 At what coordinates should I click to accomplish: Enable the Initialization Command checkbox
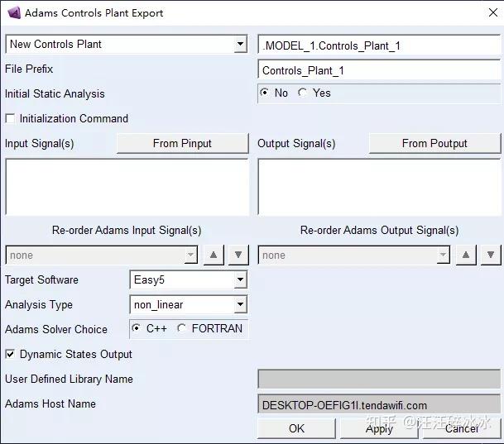click(x=11, y=119)
